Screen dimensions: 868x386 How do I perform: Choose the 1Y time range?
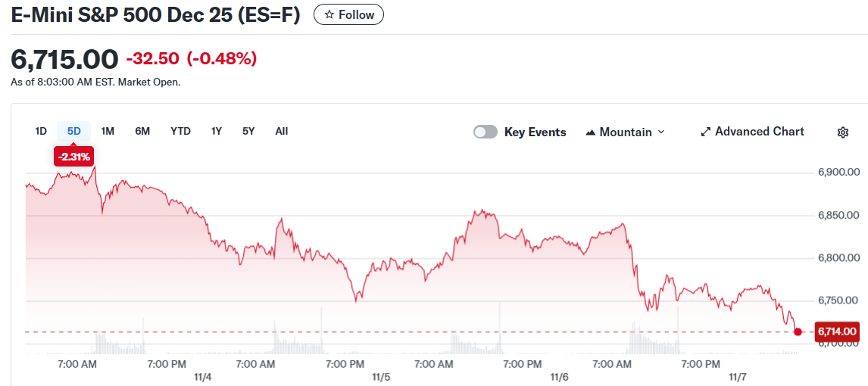point(217,131)
